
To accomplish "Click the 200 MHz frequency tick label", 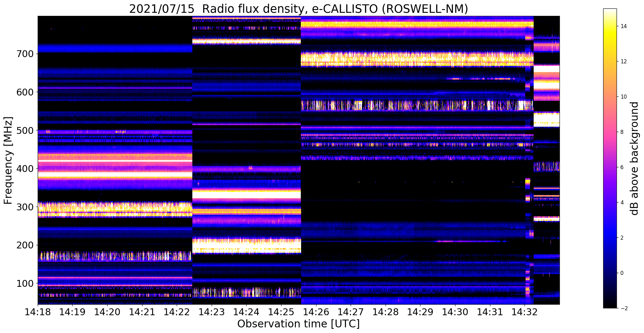I will pos(25,245).
